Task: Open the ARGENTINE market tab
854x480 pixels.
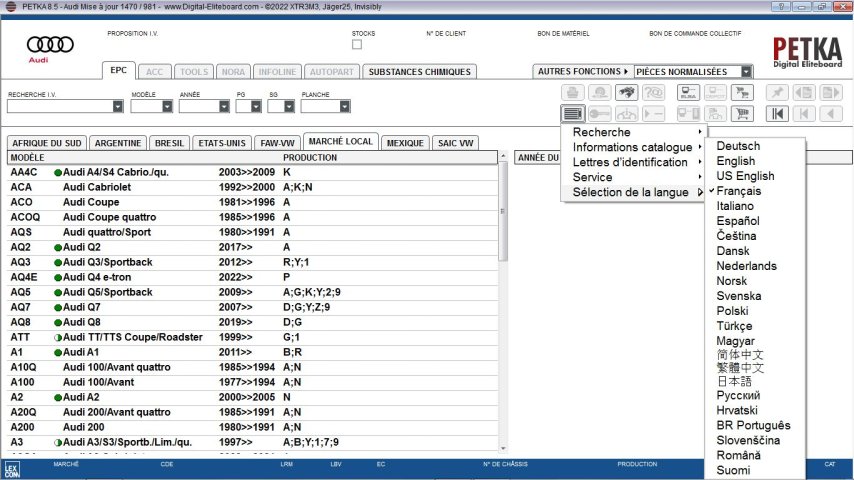Action: tap(118, 143)
